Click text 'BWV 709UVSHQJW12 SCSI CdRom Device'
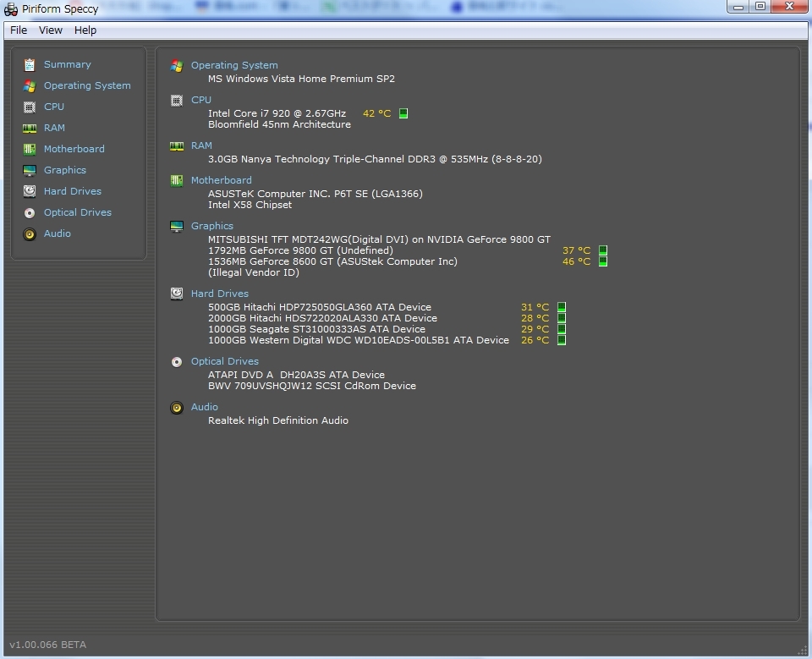812x659 pixels. point(312,386)
